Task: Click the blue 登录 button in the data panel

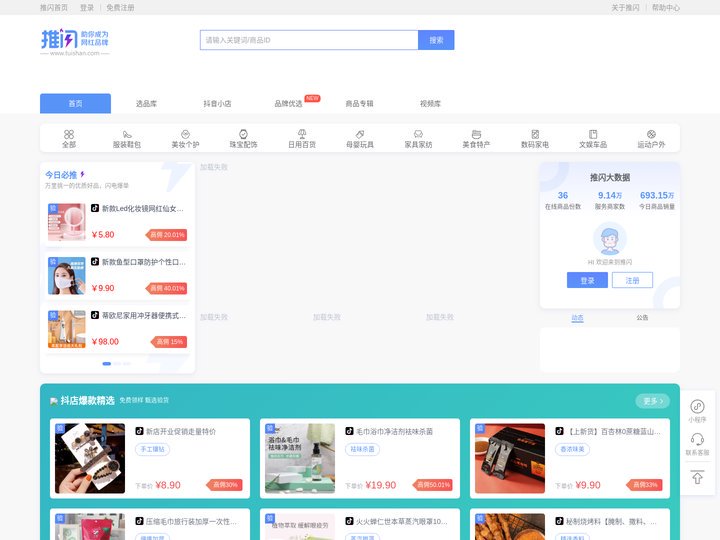Action: pyautogui.click(x=587, y=280)
